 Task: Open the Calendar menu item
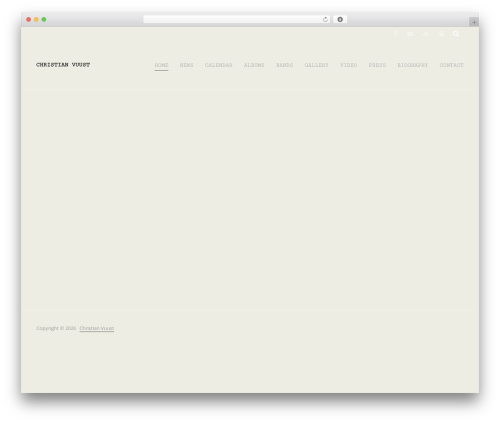pos(218,65)
